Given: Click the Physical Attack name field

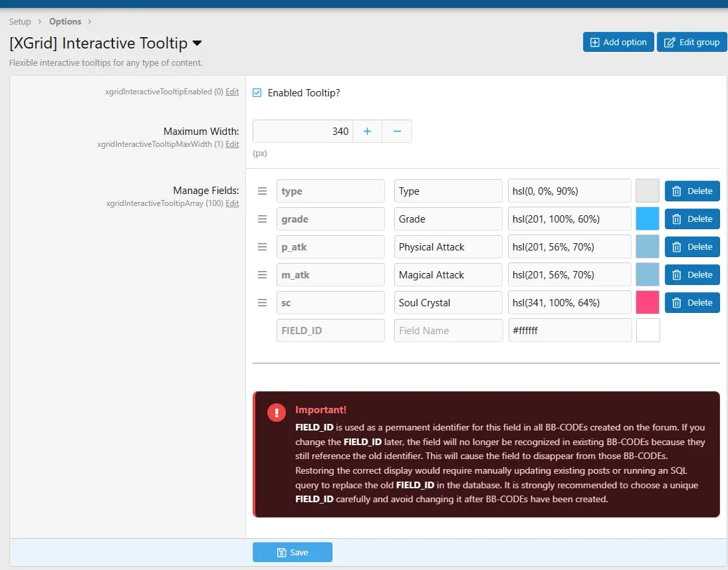Looking at the screenshot, I should coord(448,246).
